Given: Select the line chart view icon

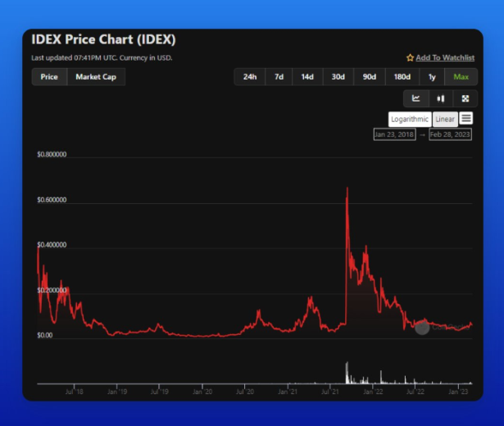Looking at the screenshot, I should [416, 98].
